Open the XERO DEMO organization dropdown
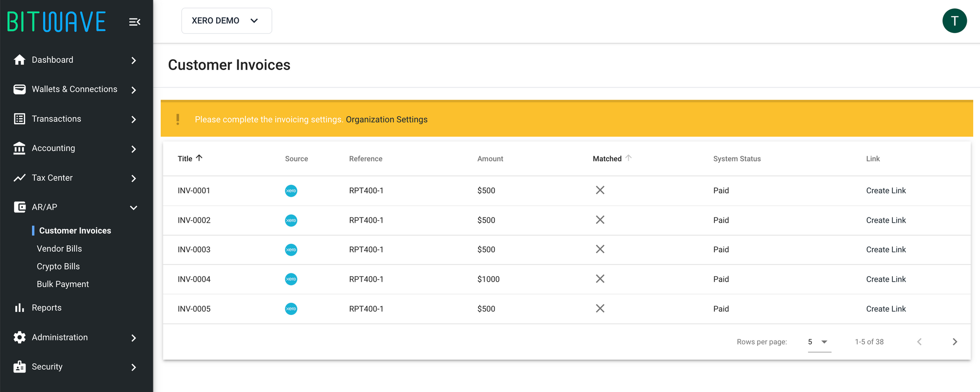 pos(226,21)
